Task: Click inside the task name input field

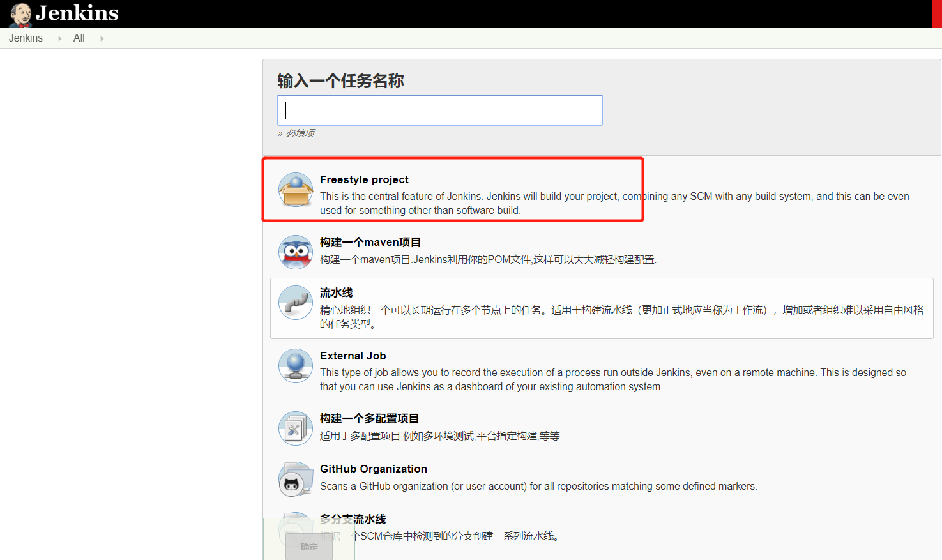Action: [439, 110]
